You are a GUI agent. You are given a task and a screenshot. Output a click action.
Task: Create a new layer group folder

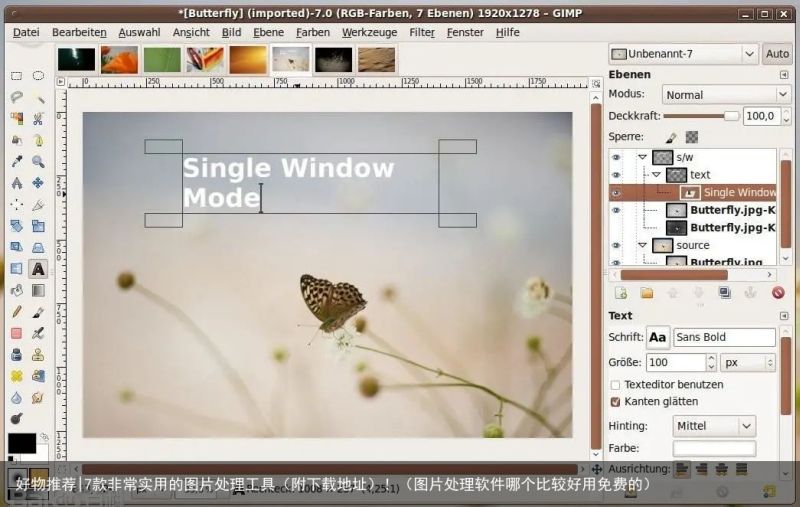click(647, 293)
